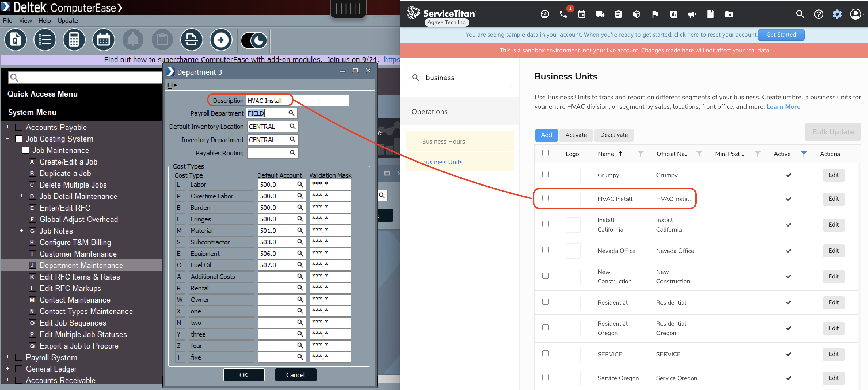Select Business Hours in settings sidebar
The image size is (868, 390).
460,142
